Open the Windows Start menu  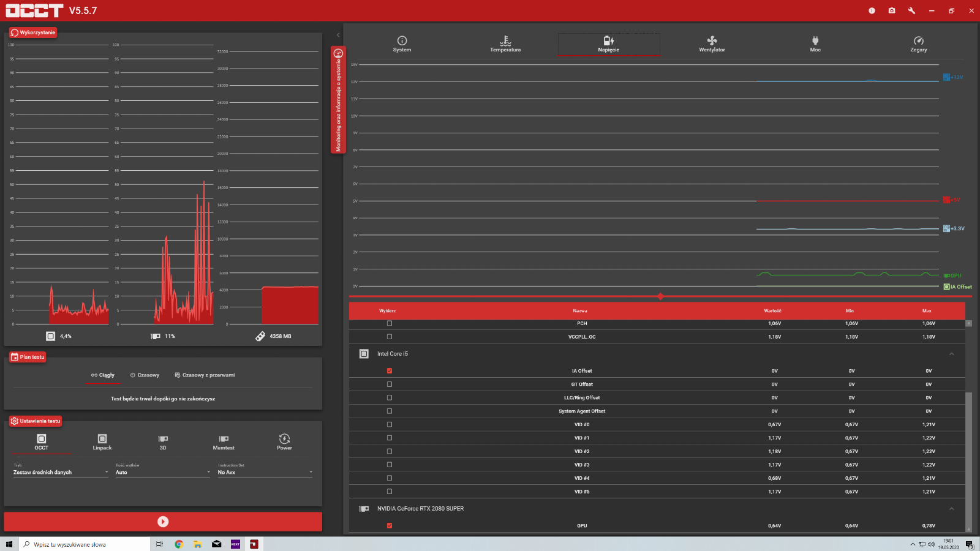(9, 544)
